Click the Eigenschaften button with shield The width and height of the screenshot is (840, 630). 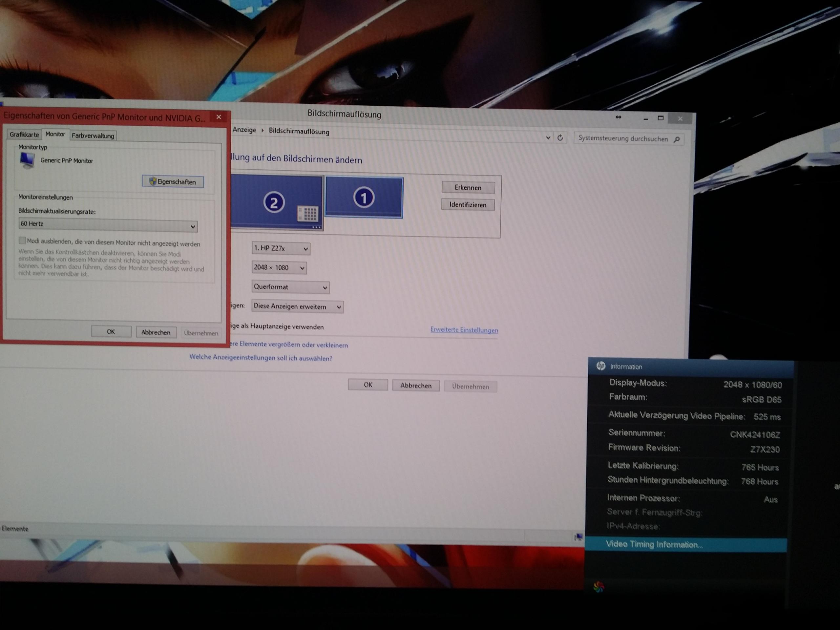tap(173, 181)
